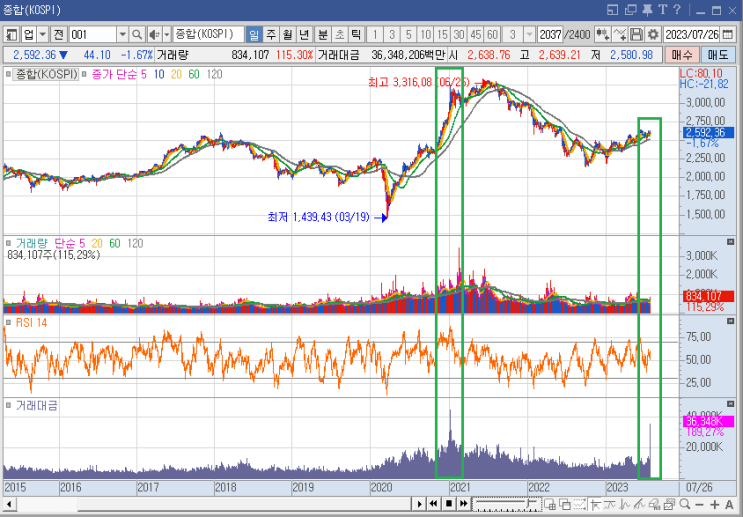Image resolution: width=743 pixels, height=517 pixels.
Task: Click the 001 code input field
Action: tap(93, 35)
